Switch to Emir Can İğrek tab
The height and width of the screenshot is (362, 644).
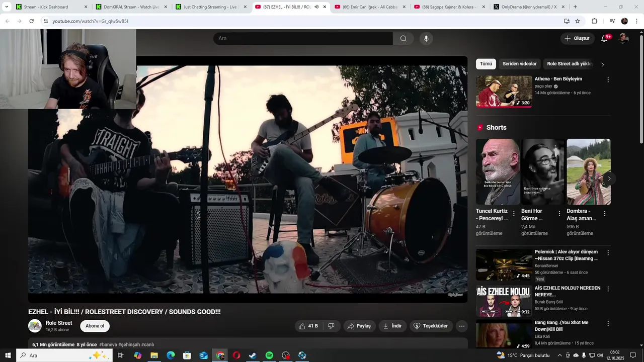click(x=370, y=7)
